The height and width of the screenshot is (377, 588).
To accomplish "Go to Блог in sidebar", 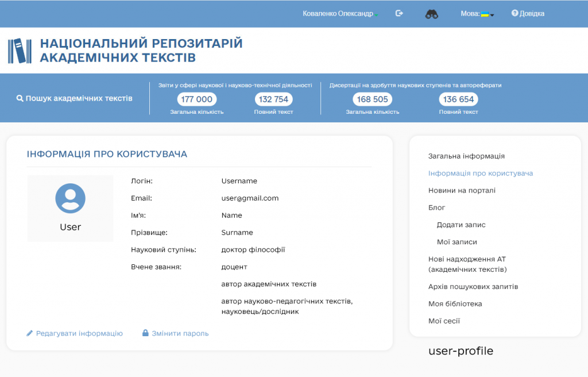I will [436, 208].
